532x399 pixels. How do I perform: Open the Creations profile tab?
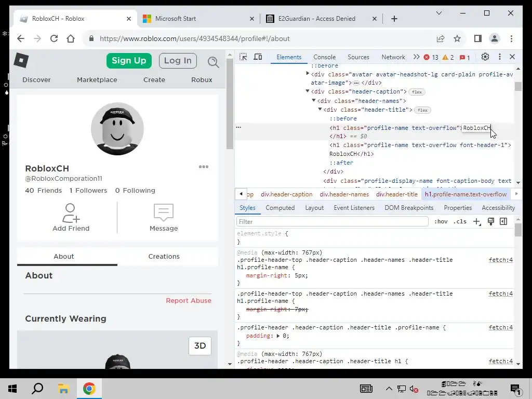[164, 257]
